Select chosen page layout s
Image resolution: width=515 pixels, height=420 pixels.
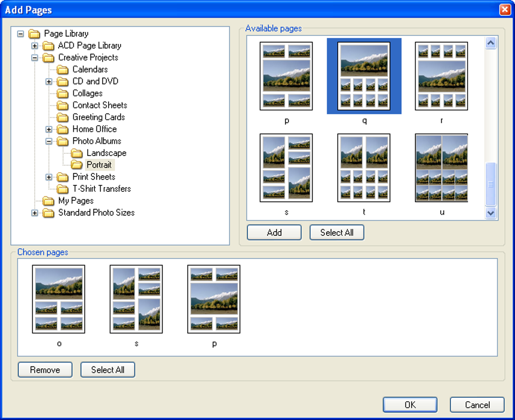pyautogui.click(x=136, y=299)
